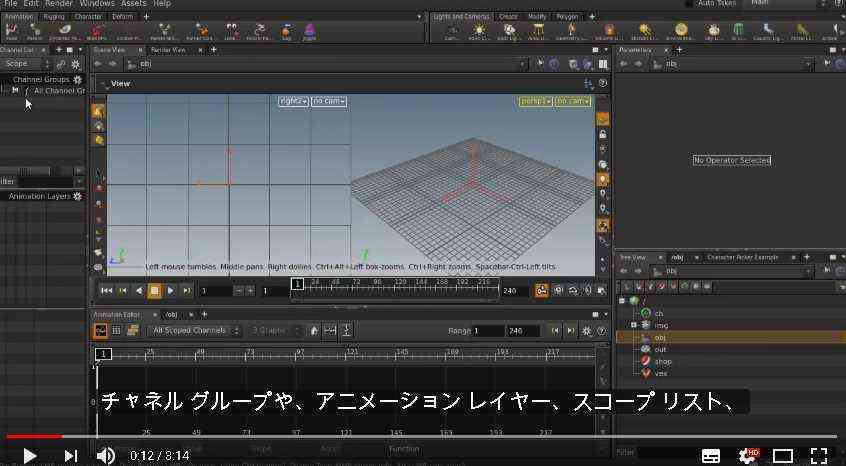Toggle the Auto Takes checkbox
The image size is (846, 466).
point(689,3)
